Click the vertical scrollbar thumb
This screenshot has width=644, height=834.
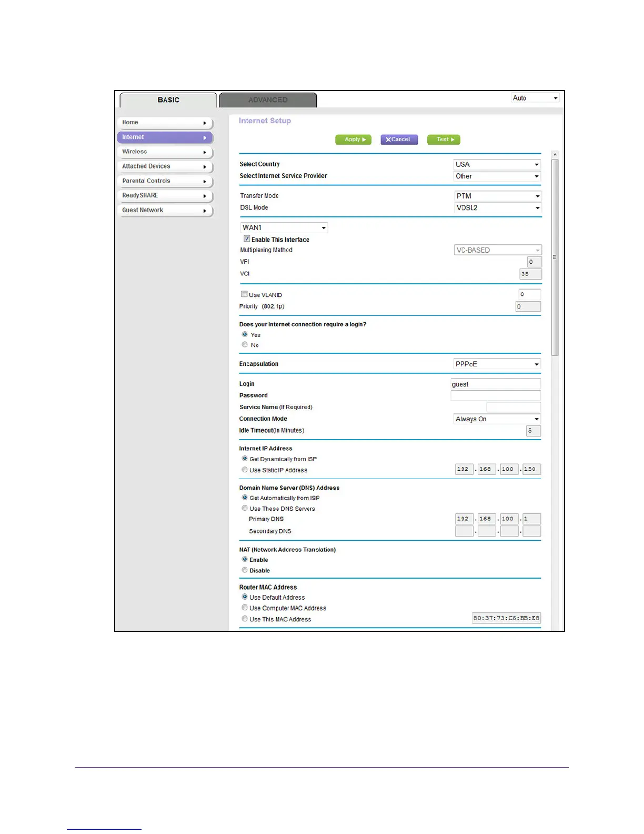pos(555,257)
